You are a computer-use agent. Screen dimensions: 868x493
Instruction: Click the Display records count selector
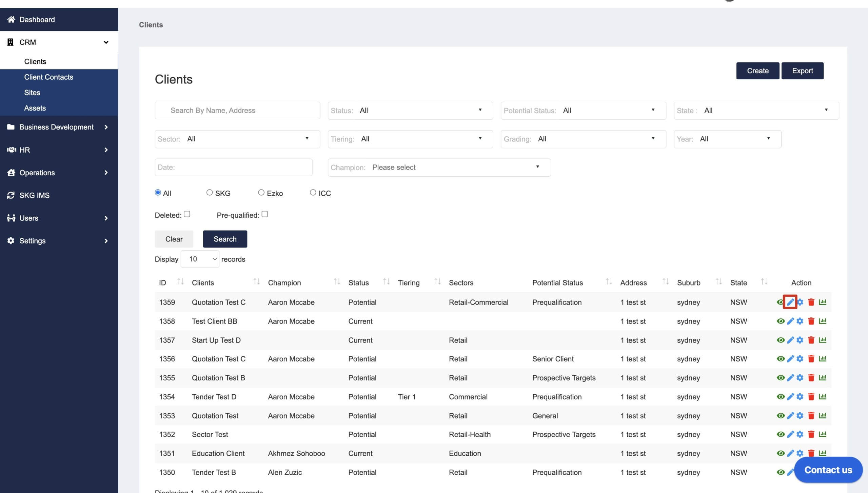[200, 259]
